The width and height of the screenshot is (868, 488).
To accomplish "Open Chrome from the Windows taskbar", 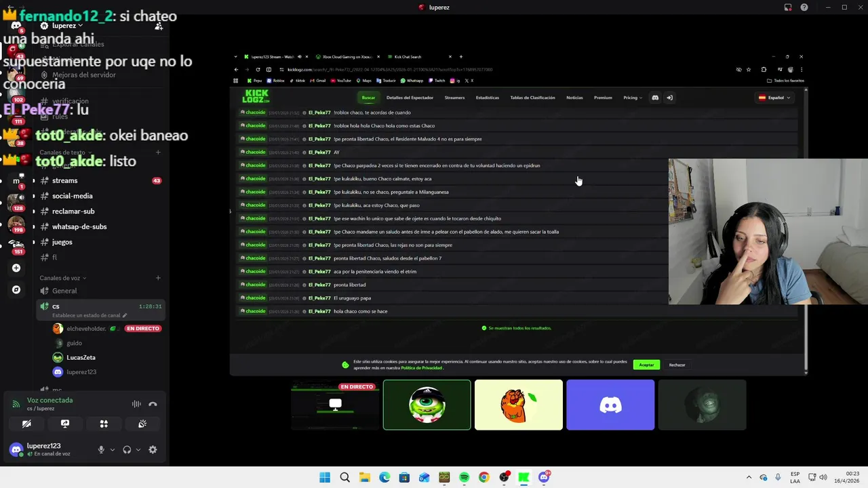I will pyautogui.click(x=484, y=477).
